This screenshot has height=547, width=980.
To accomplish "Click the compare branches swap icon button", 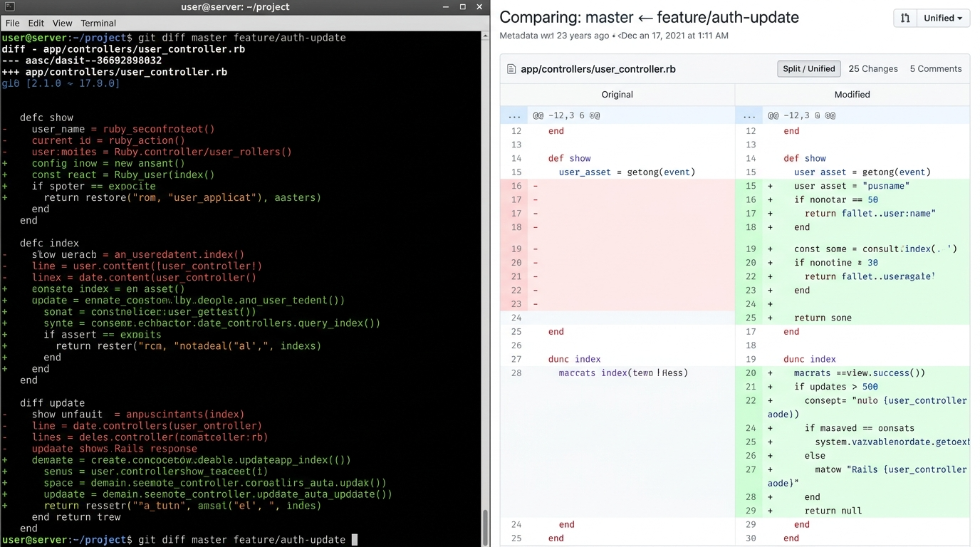I will pos(905,18).
